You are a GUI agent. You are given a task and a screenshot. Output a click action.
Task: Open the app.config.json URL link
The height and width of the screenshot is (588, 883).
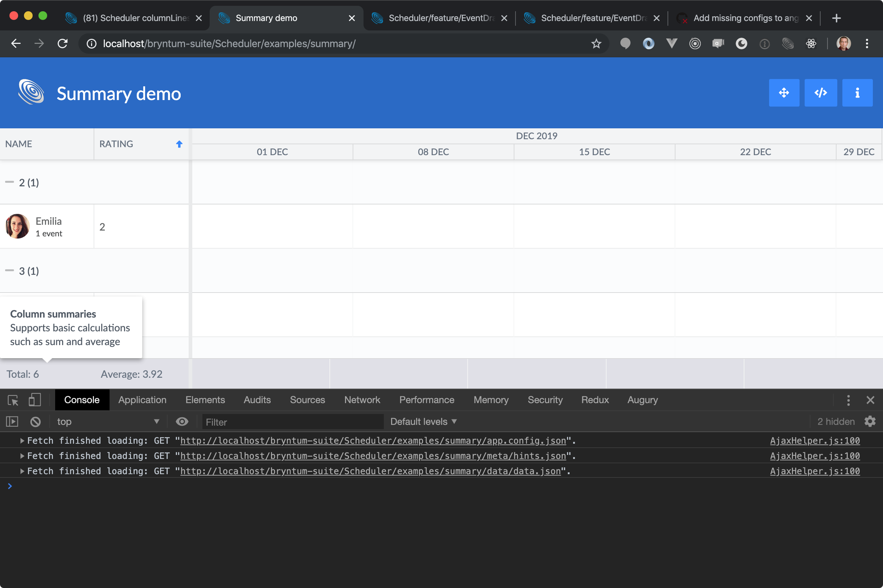(373, 440)
